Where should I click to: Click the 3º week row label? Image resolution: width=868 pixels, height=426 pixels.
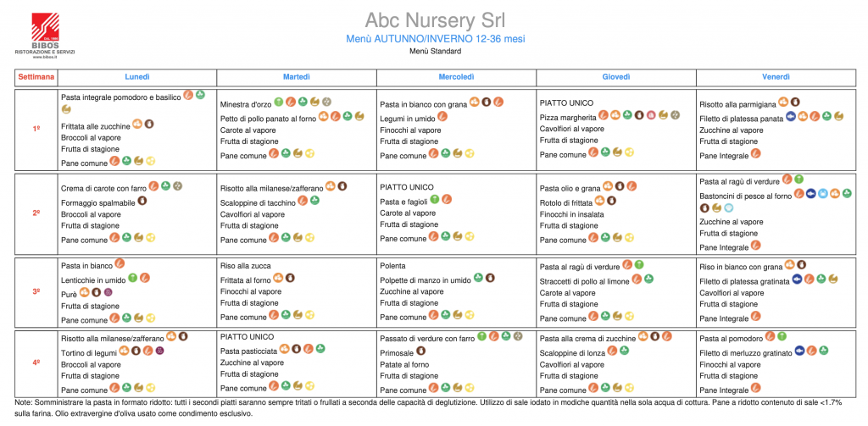pyautogui.click(x=36, y=291)
